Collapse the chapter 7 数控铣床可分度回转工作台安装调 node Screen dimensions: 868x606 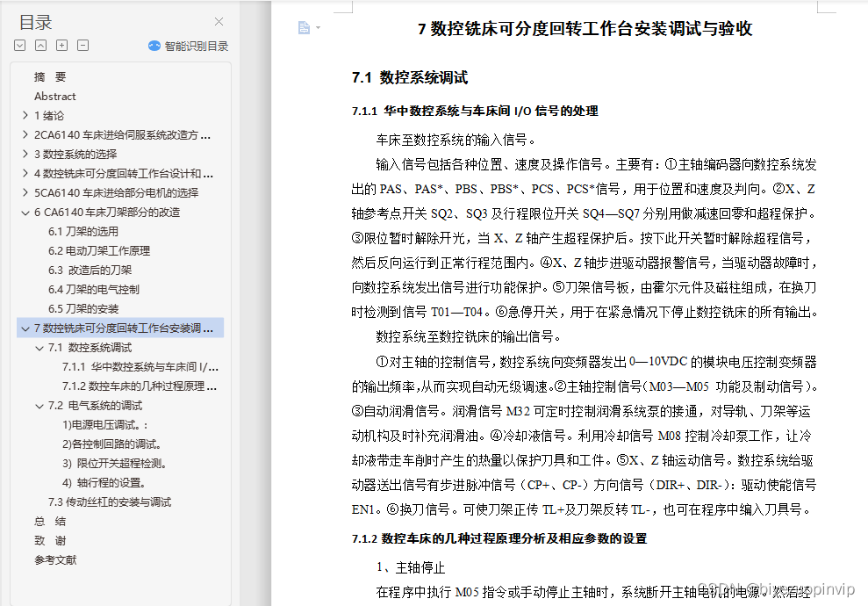[x=25, y=328]
